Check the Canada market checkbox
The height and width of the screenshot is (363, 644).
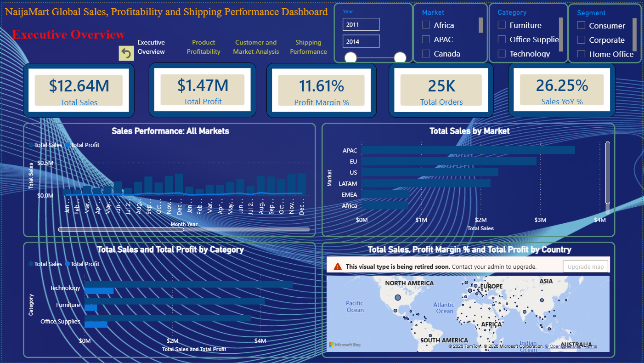(426, 53)
